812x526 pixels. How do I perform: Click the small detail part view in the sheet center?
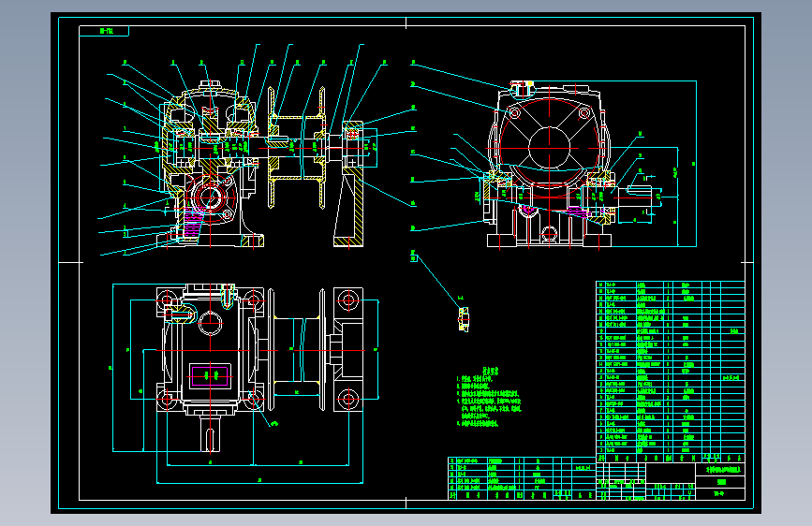[464, 319]
